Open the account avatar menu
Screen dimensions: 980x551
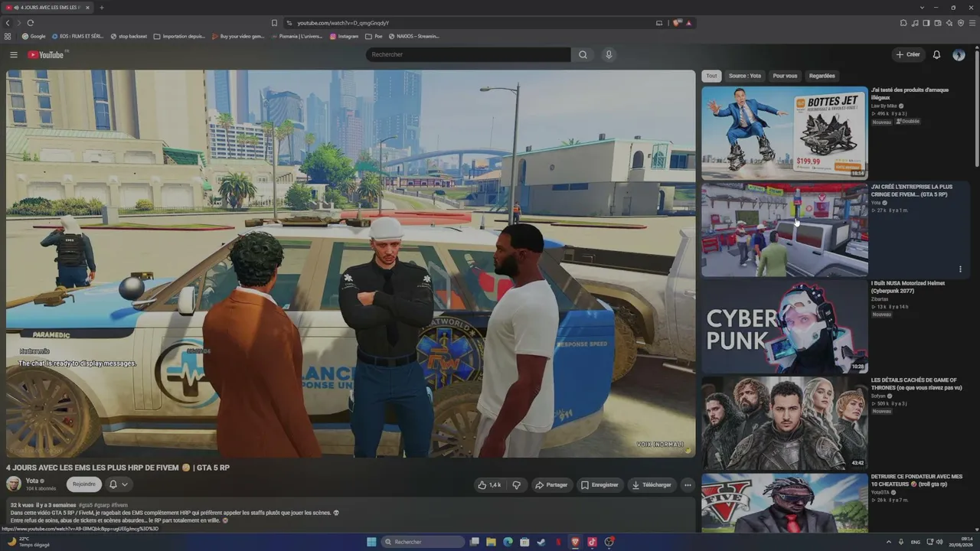pos(959,54)
